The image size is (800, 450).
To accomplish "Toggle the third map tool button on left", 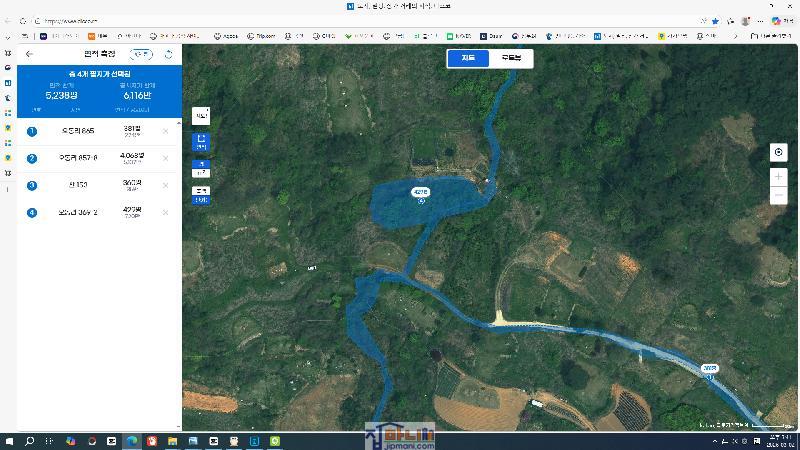I will point(201,168).
